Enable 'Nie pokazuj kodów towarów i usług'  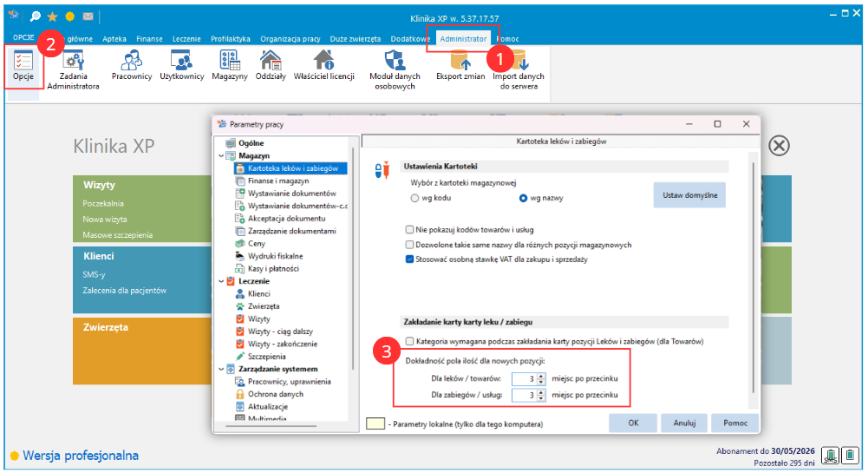410,230
